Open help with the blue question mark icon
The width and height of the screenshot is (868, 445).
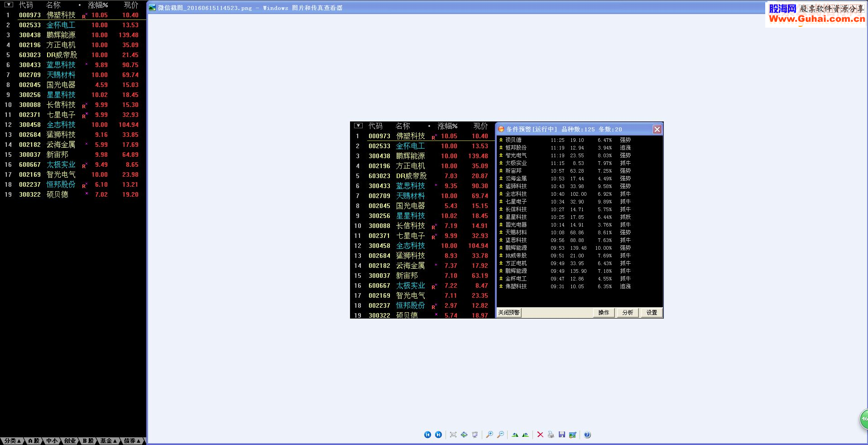pos(587,435)
